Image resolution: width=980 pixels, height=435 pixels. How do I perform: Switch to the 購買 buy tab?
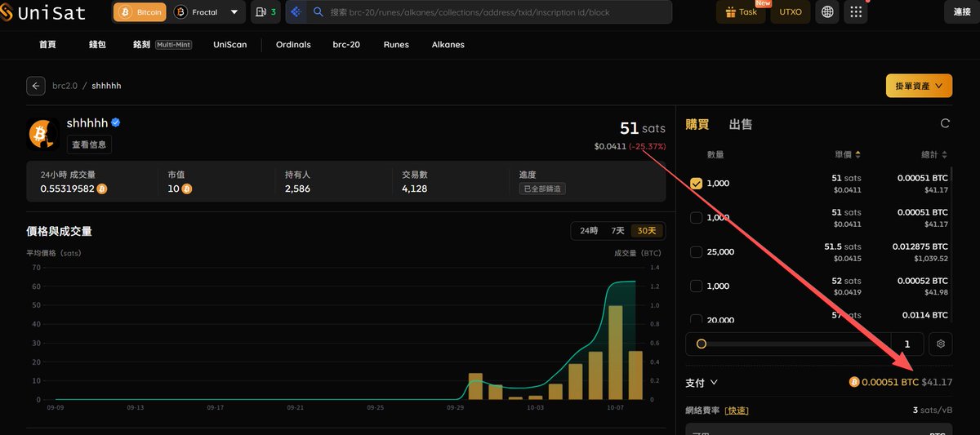click(697, 124)
